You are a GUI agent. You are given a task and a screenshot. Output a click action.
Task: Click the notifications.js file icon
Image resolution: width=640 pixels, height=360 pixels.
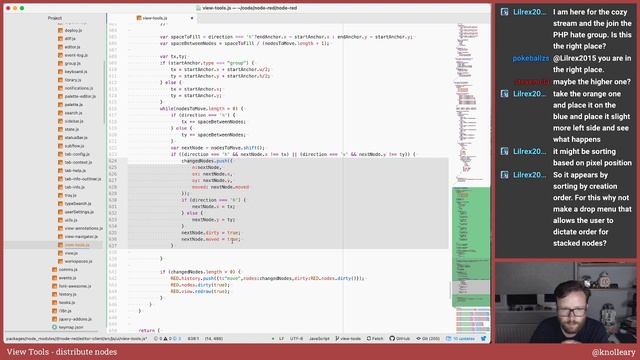(60, 88)
